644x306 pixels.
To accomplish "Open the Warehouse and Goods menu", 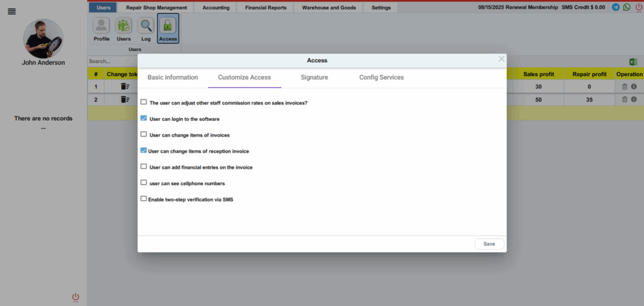I will [x=329, y=8].
